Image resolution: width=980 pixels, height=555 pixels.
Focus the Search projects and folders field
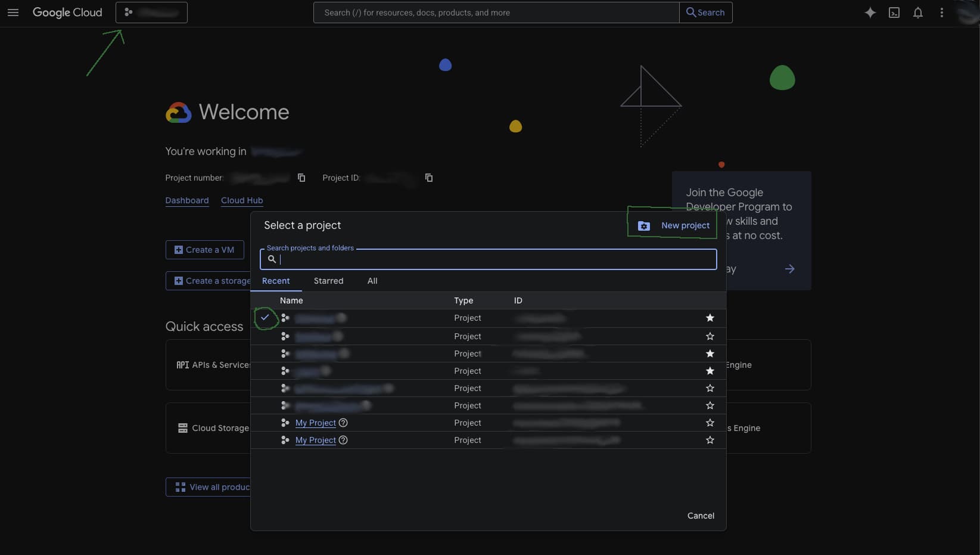(x=489, y=259)
